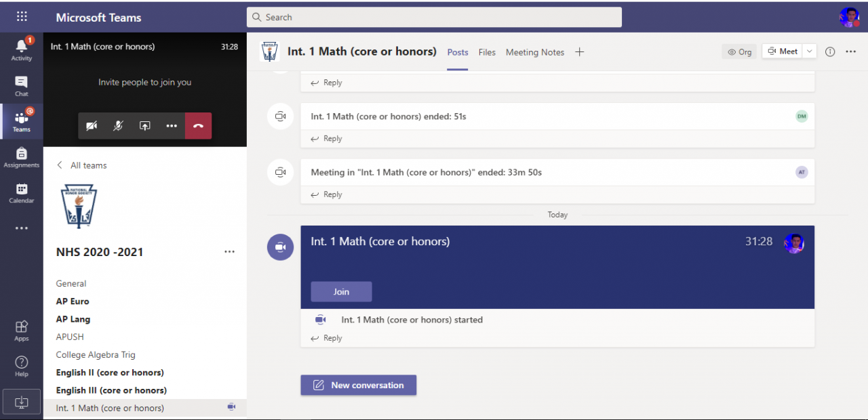This screenshot has height=420, width=868.
Task: Go back to All teams
Action: (81, 165)
